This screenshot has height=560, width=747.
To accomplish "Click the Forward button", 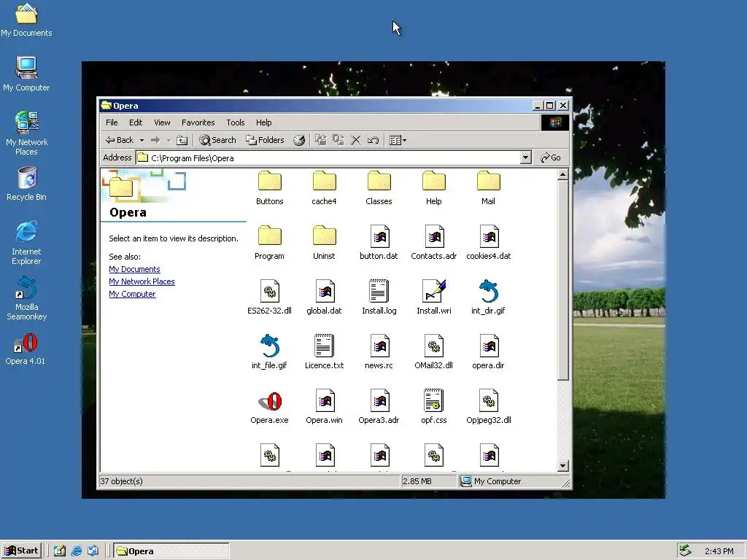I will 155,140.
